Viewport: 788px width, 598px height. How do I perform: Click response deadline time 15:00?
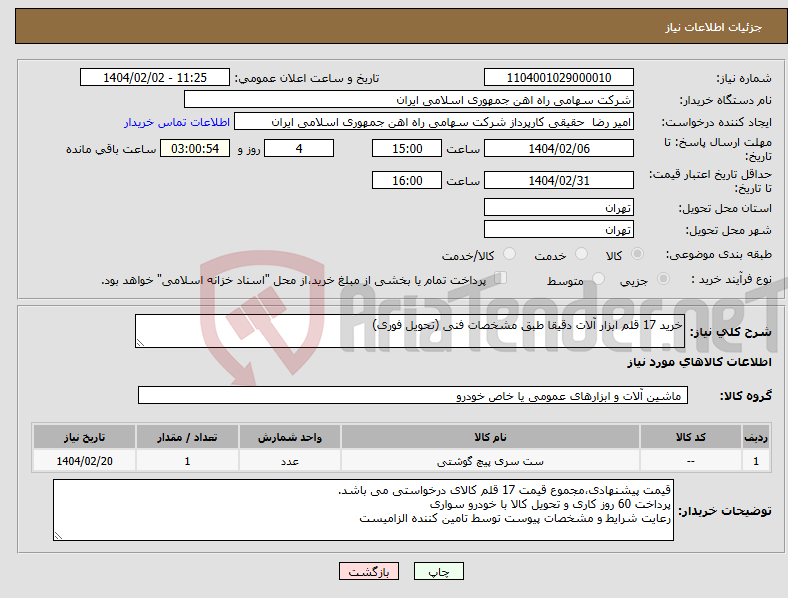407,148
